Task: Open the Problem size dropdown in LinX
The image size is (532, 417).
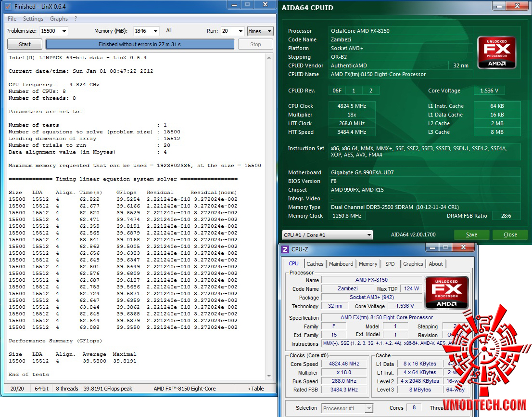Action: (64, 31)
